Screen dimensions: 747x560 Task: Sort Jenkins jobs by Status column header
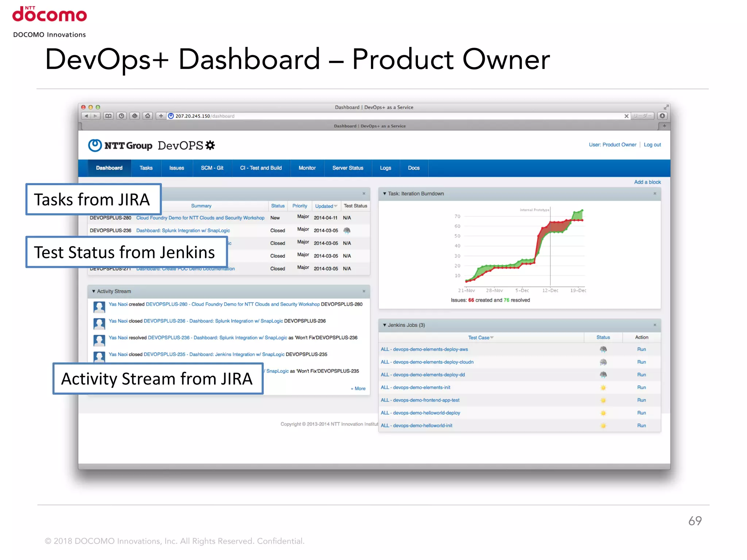603,337
